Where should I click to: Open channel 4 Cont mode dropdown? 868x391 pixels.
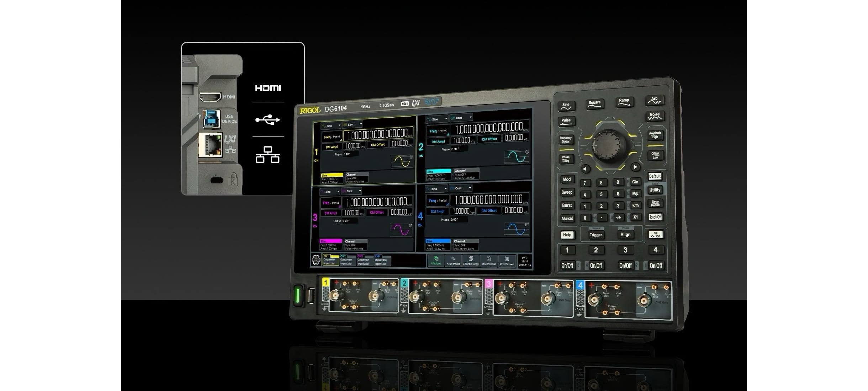tap(461, 188)
